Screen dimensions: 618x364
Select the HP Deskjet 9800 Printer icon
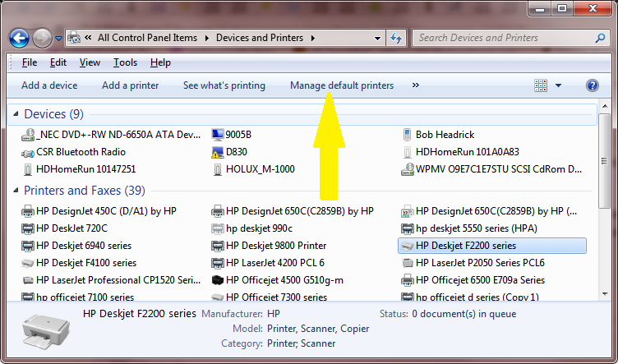click(217, 246)
